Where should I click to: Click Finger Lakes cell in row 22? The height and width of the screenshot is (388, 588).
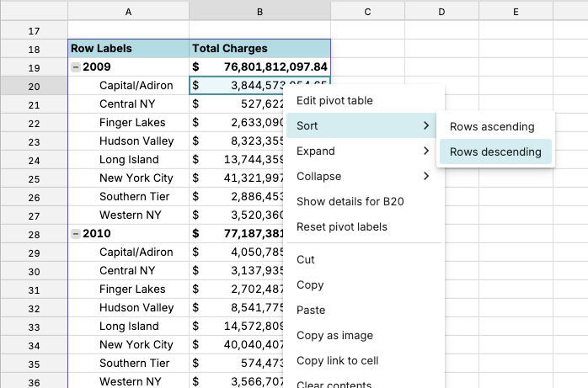click(x=129, y=123)
